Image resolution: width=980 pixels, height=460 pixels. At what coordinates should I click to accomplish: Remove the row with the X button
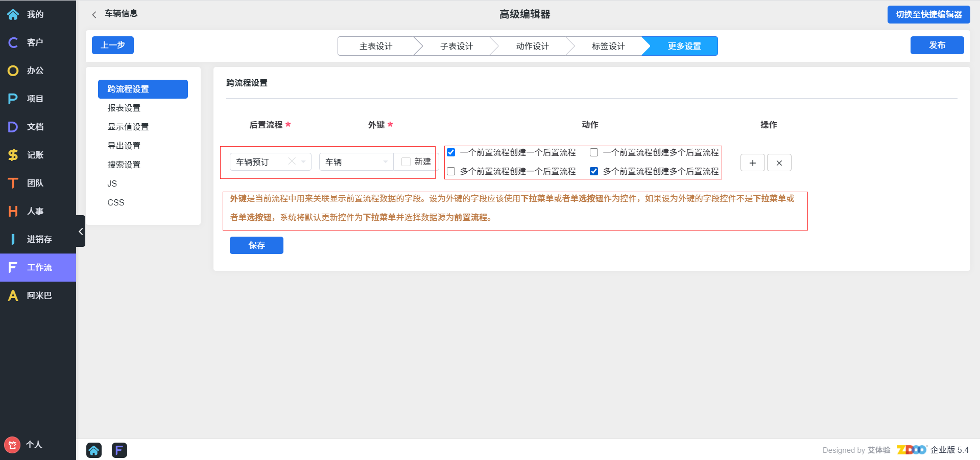(779, 163)
